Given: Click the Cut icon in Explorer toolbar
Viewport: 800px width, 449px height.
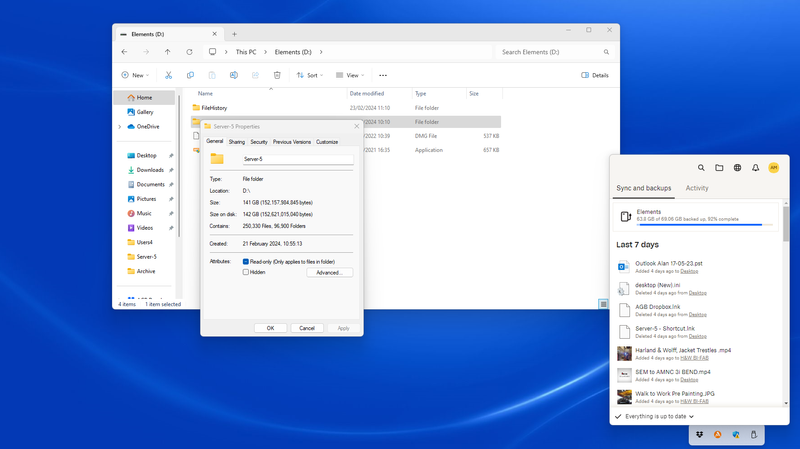Looking at the screenshot, I should pyautogui.click(x=168, y=75).
